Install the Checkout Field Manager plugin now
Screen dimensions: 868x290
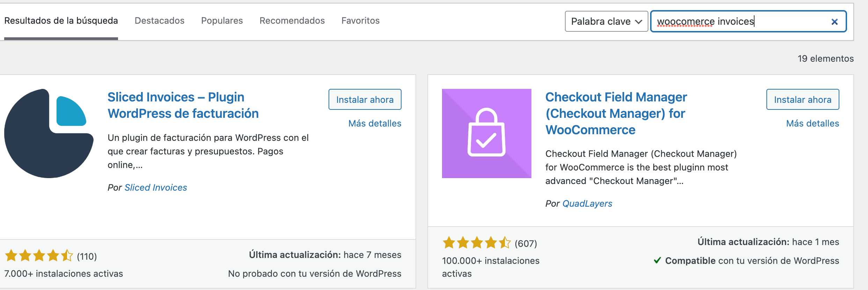[x=803, y=99]
